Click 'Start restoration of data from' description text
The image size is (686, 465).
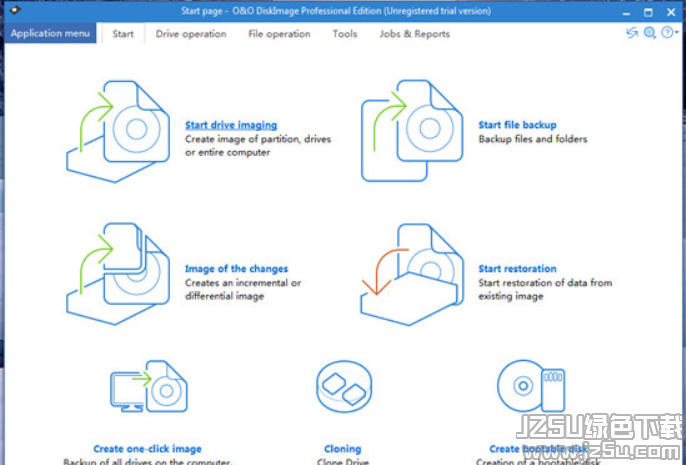[x=545, y=283]
